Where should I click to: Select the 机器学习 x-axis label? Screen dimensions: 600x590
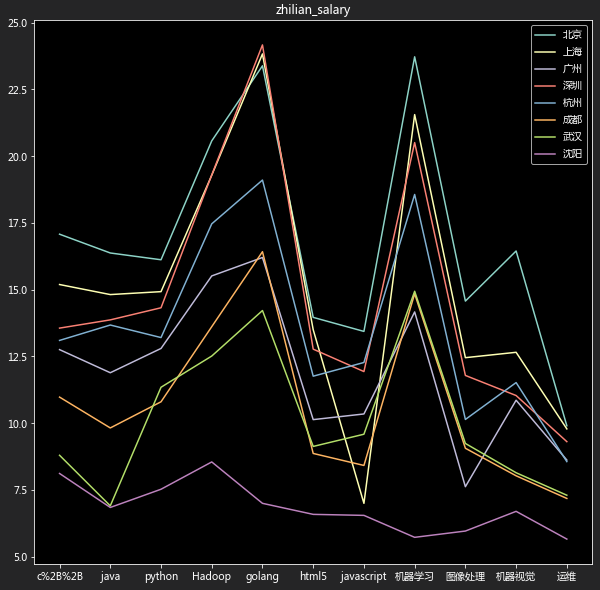pyautogui.click(x=414, y=576)
